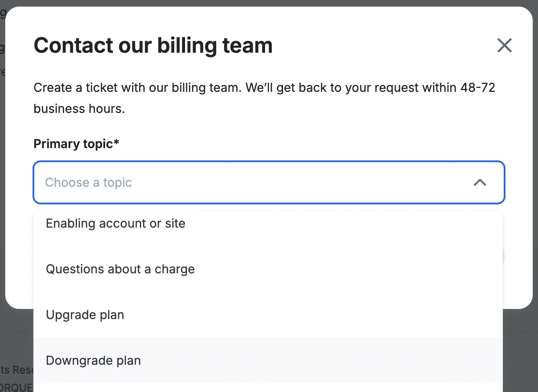Click the "Choose a topic" placeholder text
The width and height of the screenshot is (538, 392).
click(88, 182)
